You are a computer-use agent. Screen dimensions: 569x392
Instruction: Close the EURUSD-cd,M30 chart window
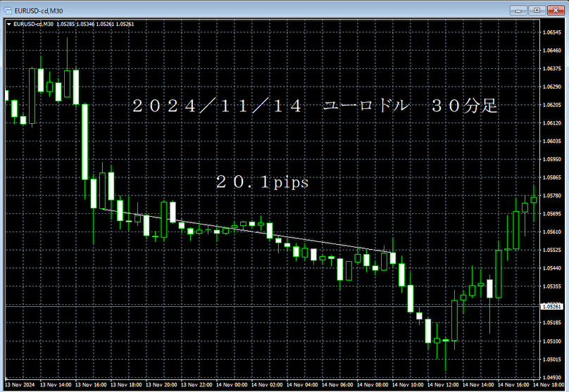coord(556,11)
